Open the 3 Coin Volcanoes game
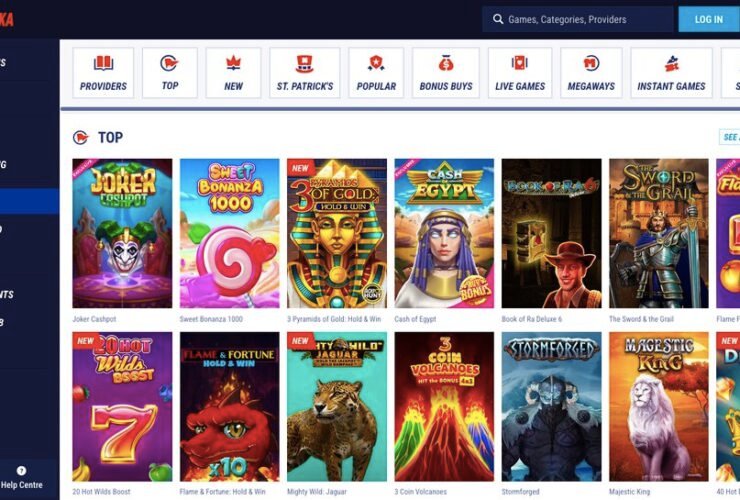This screenshot has height=500, width=740. [x=444, y=407]
